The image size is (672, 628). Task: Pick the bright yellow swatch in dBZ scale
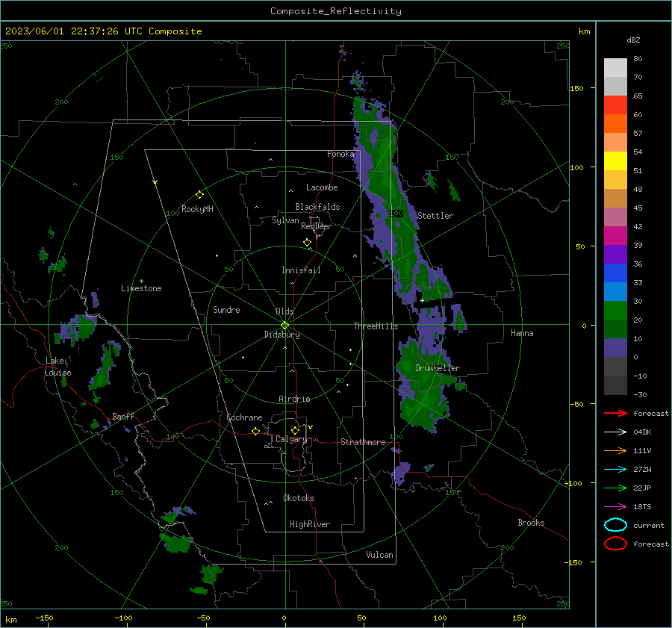pyautogui.click(x=615, y=161)
